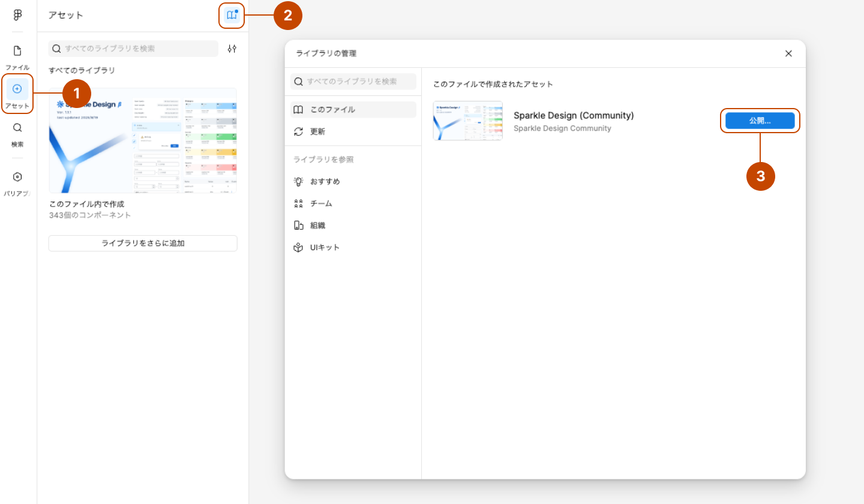Open the Sparkle Design library thumbnail in the アセット panel
The image size is (864, 504).
coord(143,140)
